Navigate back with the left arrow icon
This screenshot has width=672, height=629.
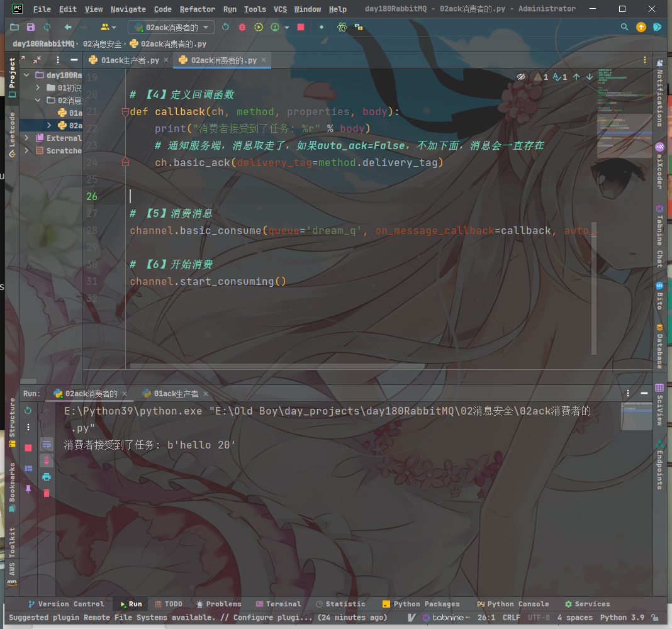68,28
